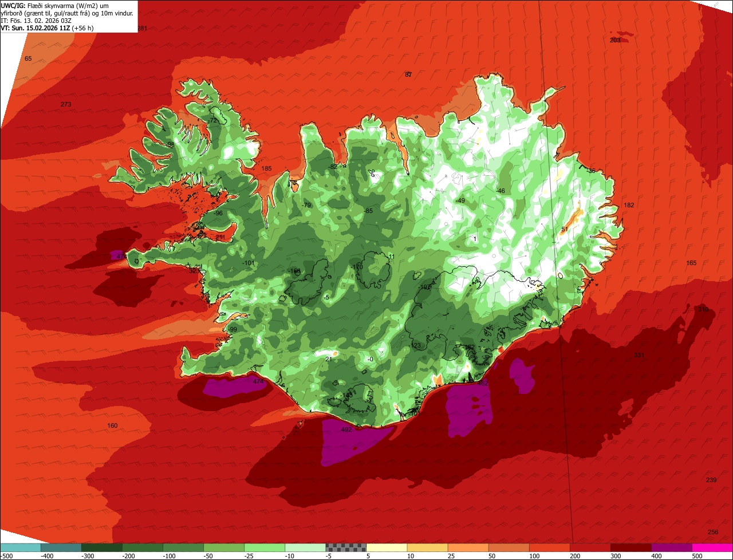
Task: Click the bright magenta swatch after 500
Action: (712, 547)
